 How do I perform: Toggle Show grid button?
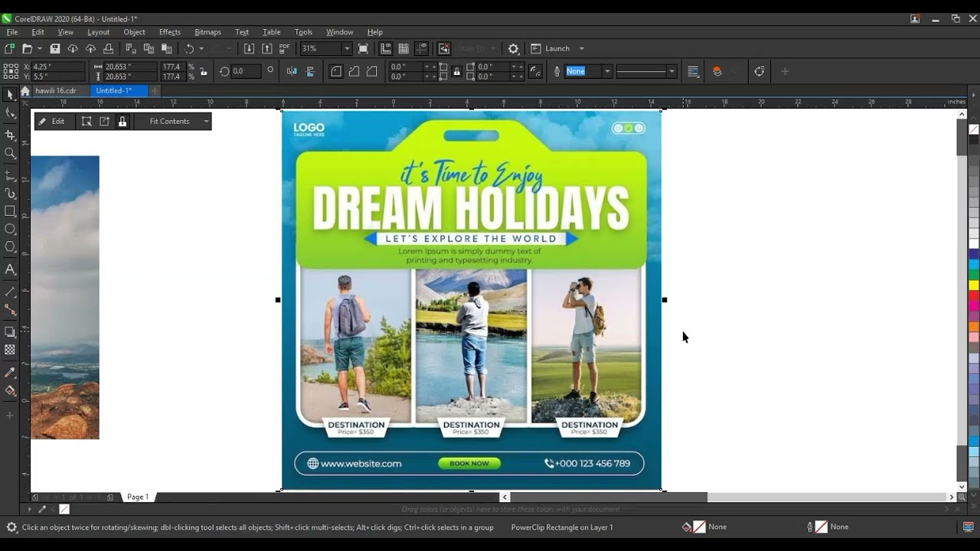403,48
